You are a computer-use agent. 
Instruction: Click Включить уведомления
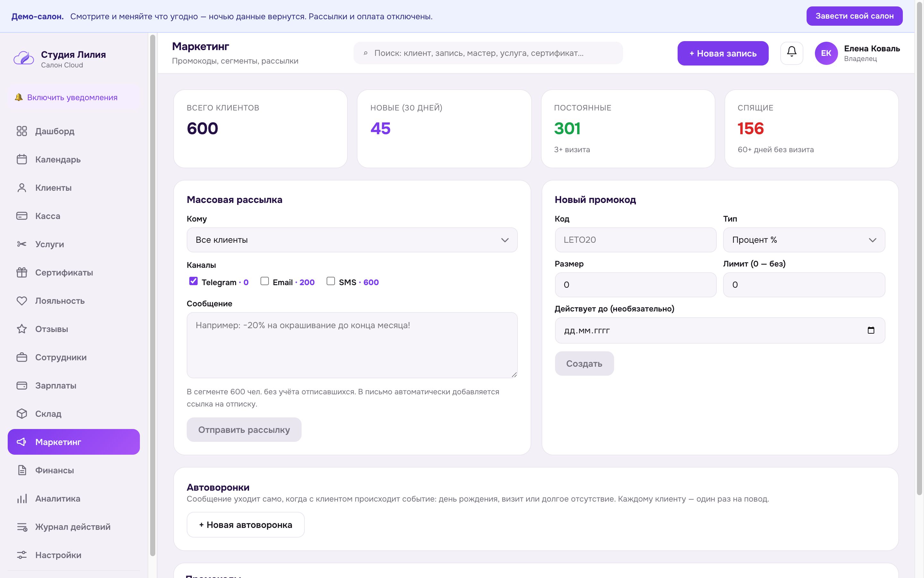[74, 98]
